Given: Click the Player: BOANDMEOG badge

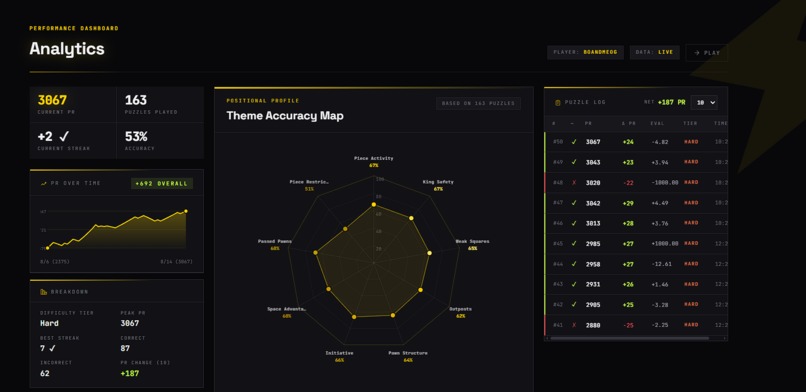Looking at the screenshot, I should [x=585, y=52].
